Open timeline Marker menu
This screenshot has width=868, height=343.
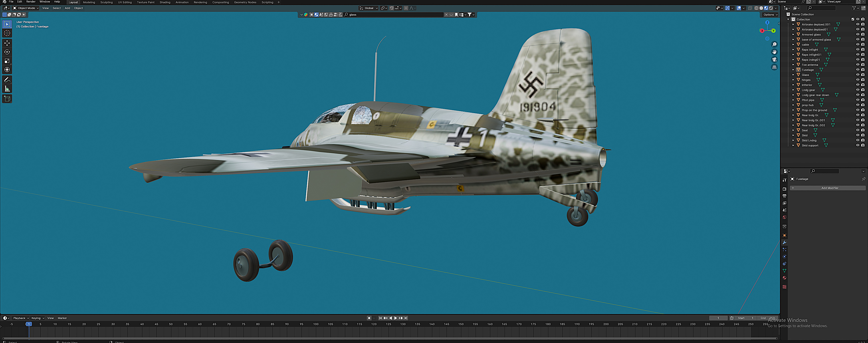(62, 318)
